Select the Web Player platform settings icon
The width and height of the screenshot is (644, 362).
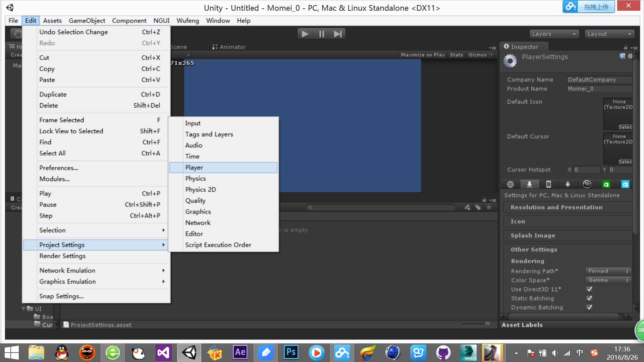tap(511, 184)
